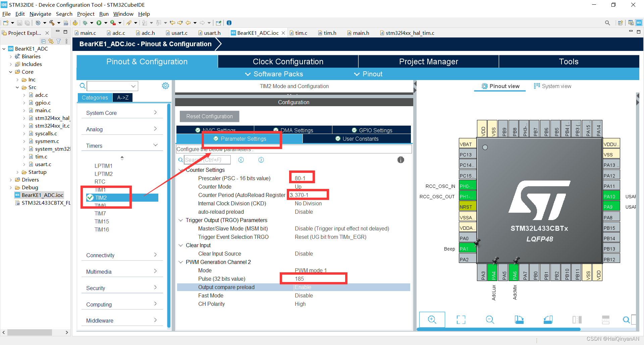Click the Prescaler value 80-1
The height and width of the screenshot is (345, 644).
click(x=300, y=178)
